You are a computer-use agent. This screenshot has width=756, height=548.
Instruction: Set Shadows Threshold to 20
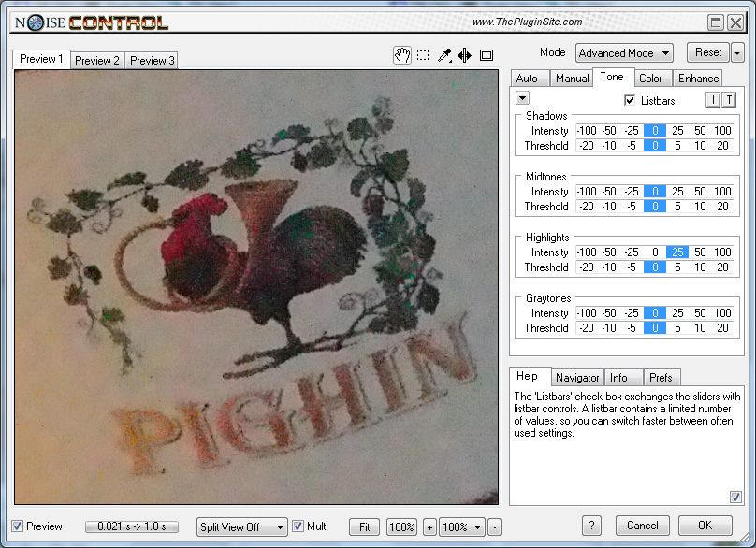pos(722,146)
